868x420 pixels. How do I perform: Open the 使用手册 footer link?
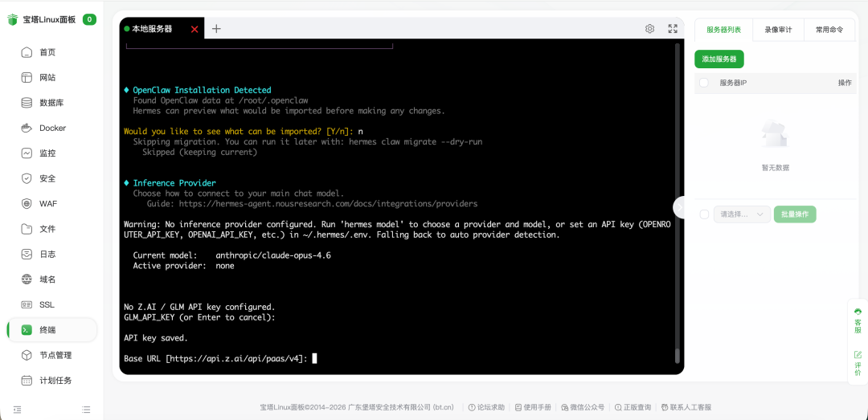(x=533, y=407)
